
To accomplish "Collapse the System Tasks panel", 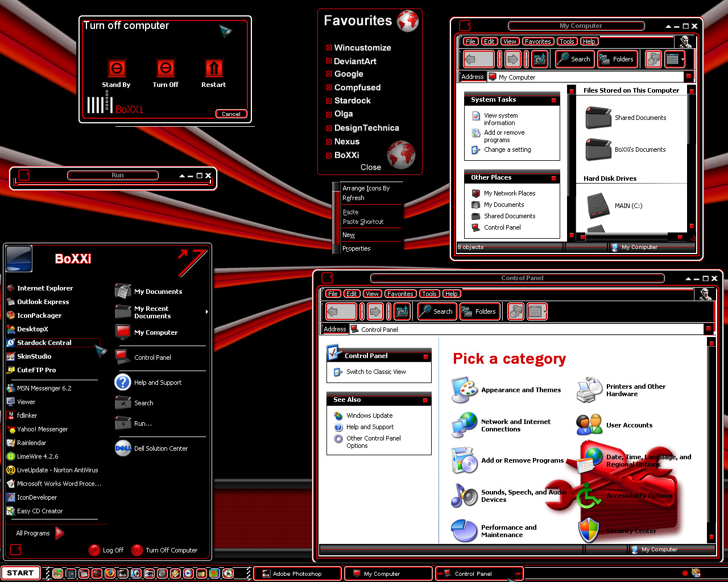I will (553, 101).
